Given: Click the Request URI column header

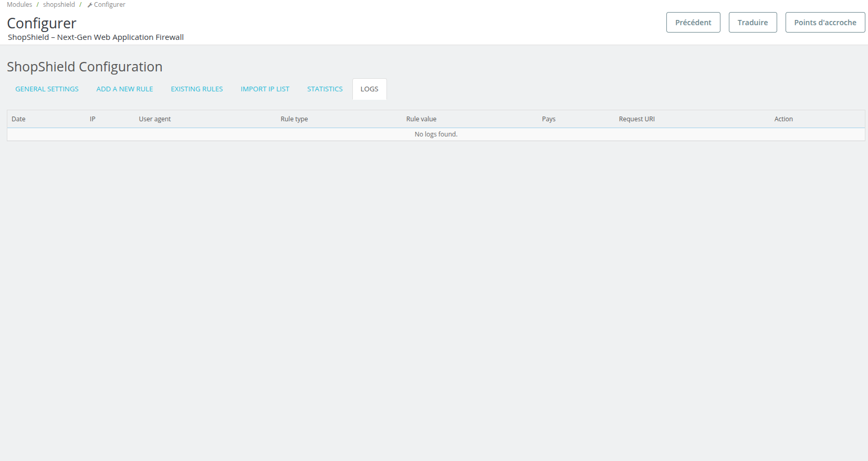Looking at the screenshot, I should [636, 119].
